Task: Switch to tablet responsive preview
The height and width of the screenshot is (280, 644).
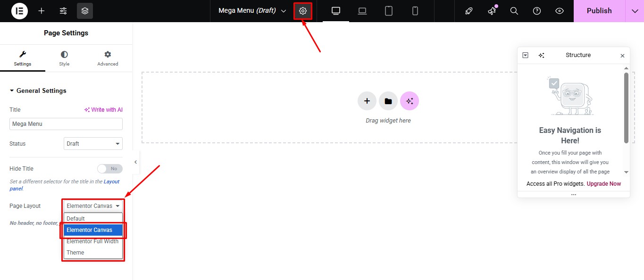Action: click(388, 10)
